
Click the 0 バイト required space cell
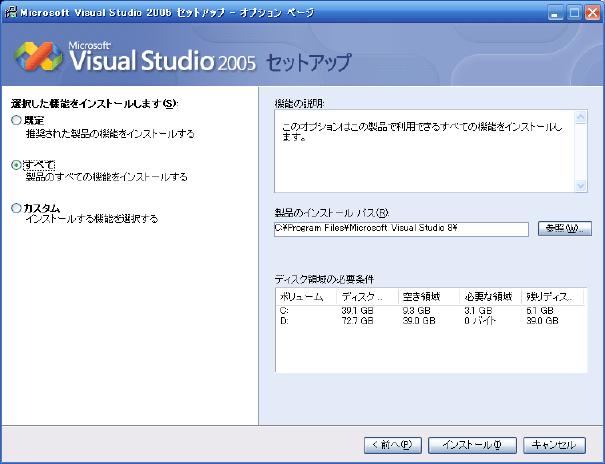click(480, 321)
